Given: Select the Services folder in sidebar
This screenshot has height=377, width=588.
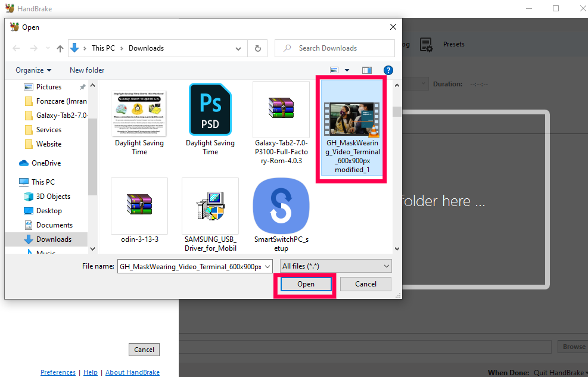Looking at the screenshot, I should 49,130.
